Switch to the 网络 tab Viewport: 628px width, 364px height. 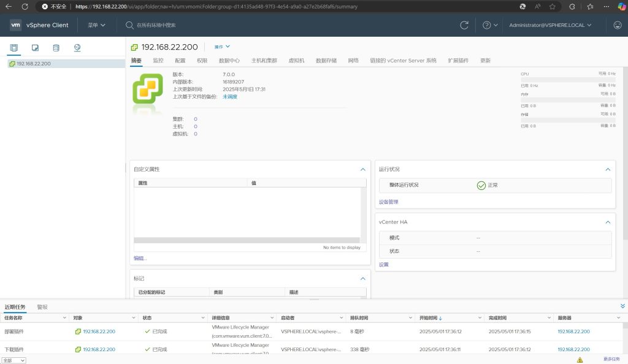tap(353, 61)
